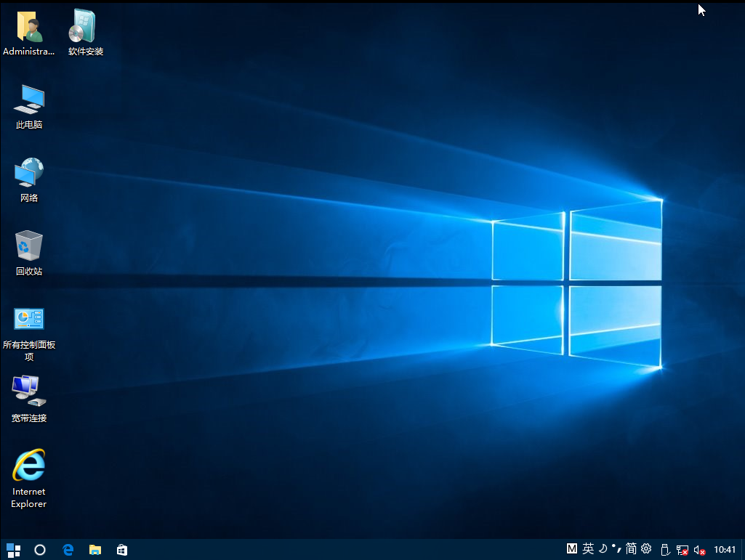The width and height of the screenshot is (745, 560).
Task: Open File Explorer from taskbar
Action: pos(95,550)
